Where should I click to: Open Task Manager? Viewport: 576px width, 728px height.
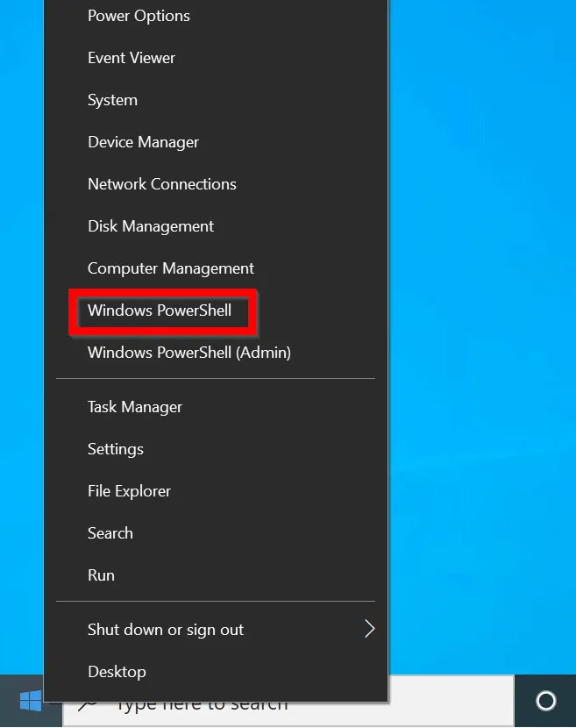click(135, 407)
